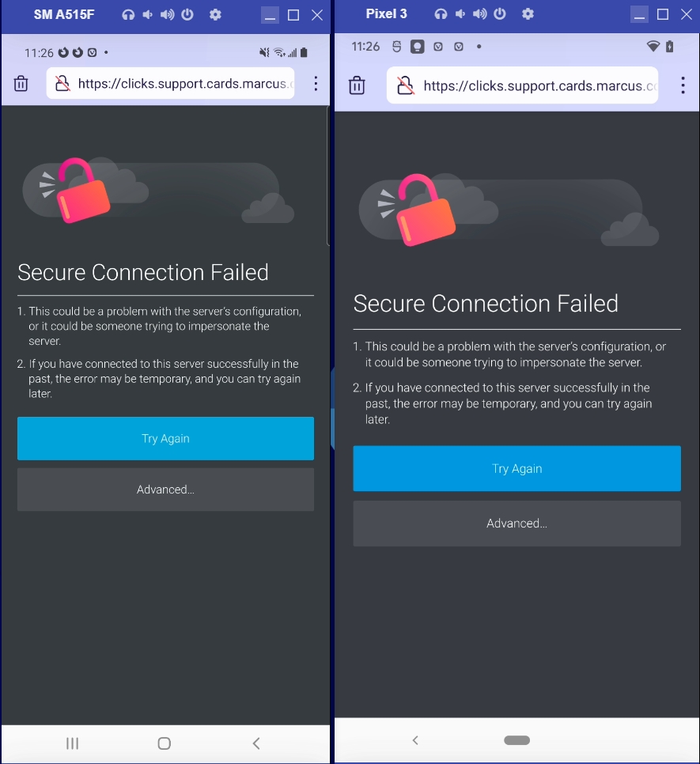Click the speaker icon in the SM A515F toolbar
Image resolution: width=700 pixels, height=764 pixels.
click(x=148, y=14)
